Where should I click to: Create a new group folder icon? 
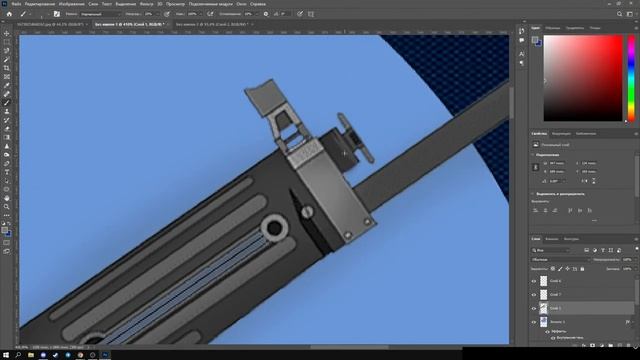click(611, 345)
